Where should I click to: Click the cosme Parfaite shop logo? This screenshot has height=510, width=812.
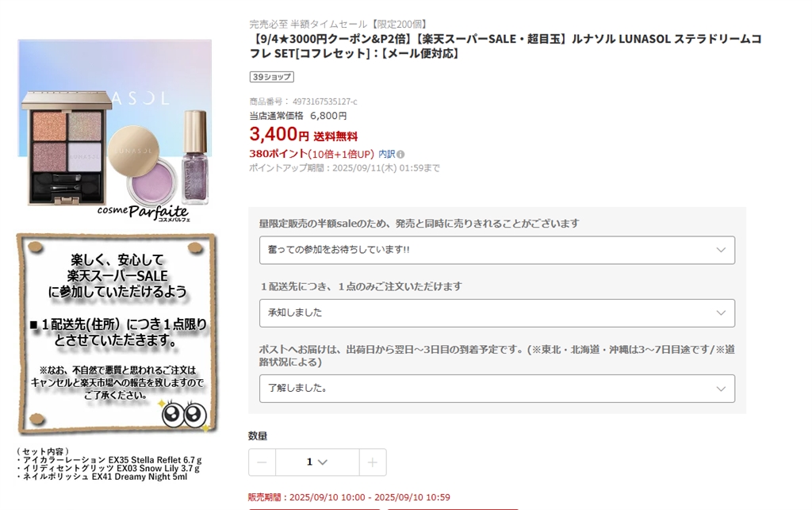tap(144, 213)
